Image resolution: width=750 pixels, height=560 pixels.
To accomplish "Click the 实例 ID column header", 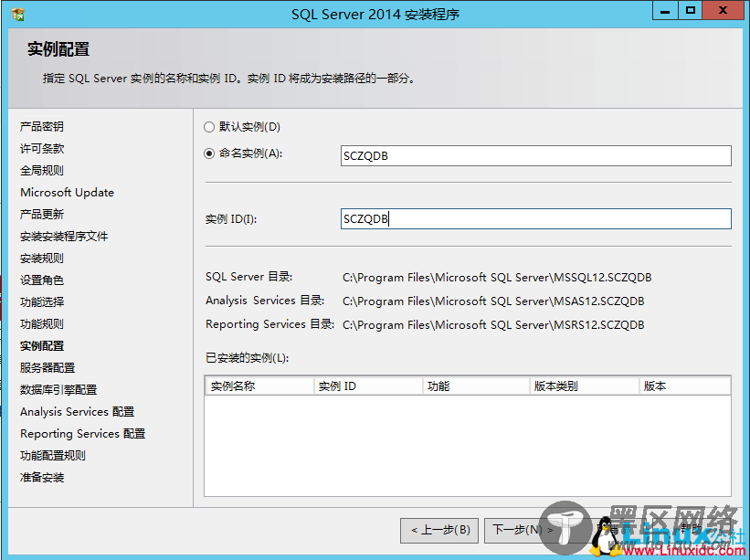I will 368,386.
